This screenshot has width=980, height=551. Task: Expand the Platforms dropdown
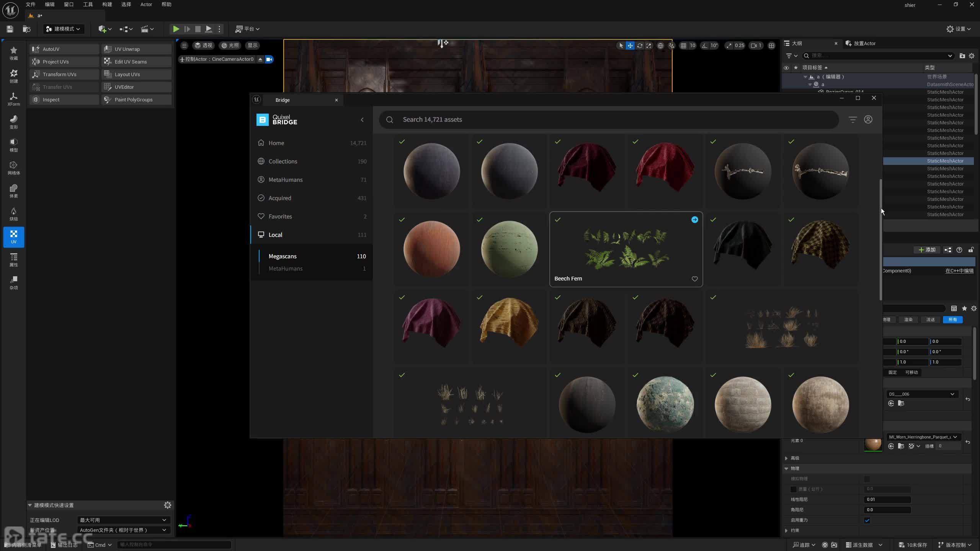[247, 29]
